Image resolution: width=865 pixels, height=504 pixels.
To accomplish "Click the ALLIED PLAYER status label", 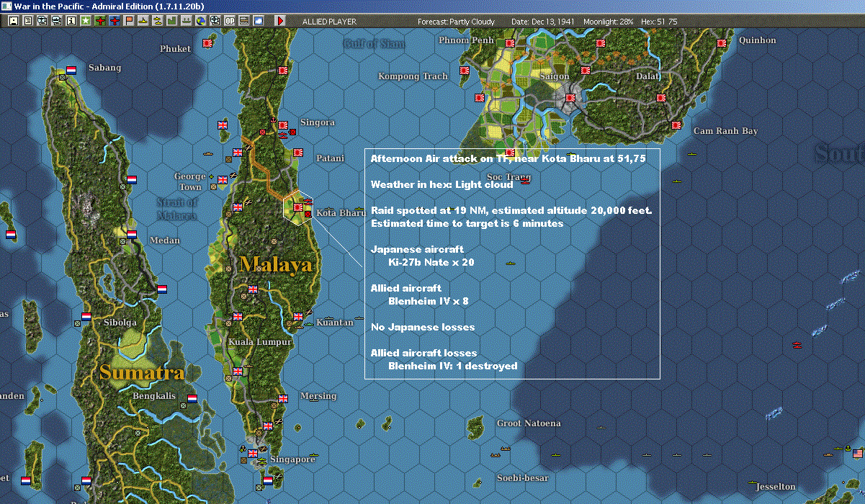I will pos(329,22).
